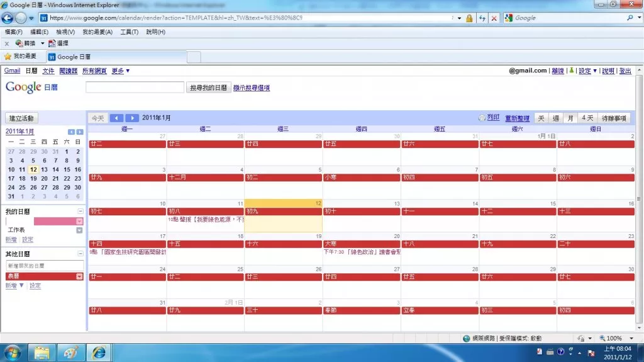The height and width of the screenshot is (362, 644).
Task: Click the 搜尋我的日曆 button
Action: [x=209, y=88]
